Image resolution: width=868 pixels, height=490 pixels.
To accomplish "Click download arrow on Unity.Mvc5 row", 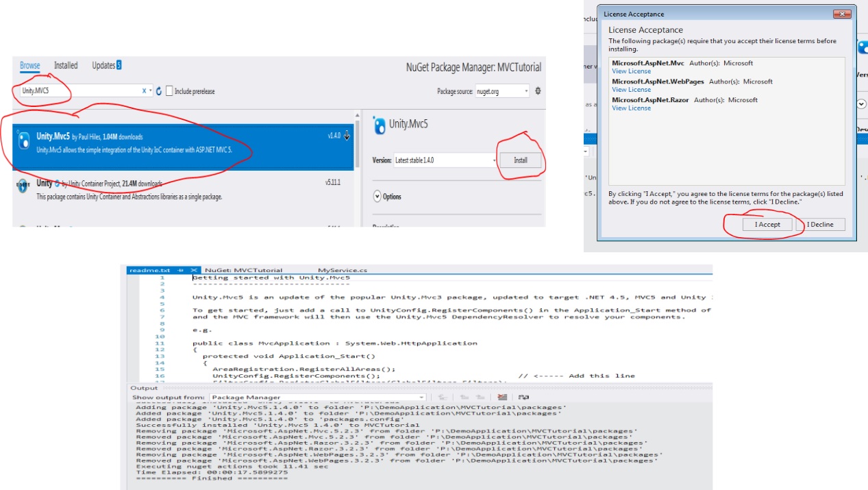I will point(347,136).
